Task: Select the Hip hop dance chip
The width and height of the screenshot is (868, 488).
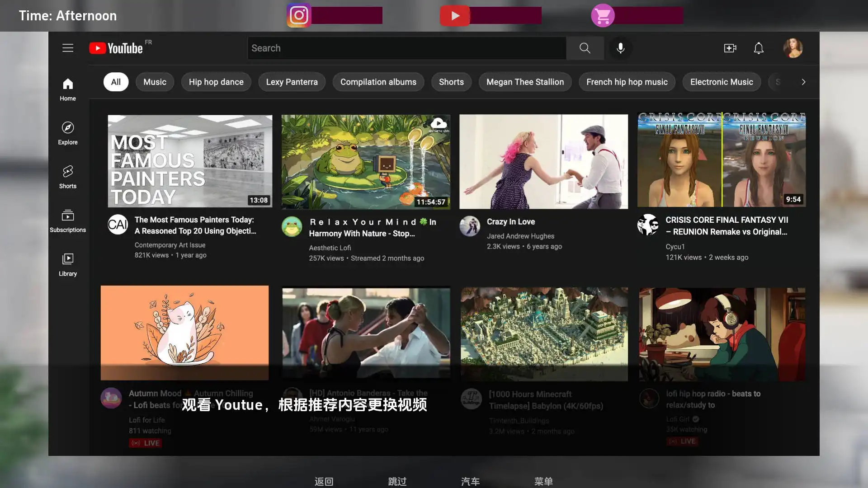Action: tap(216, 82)
